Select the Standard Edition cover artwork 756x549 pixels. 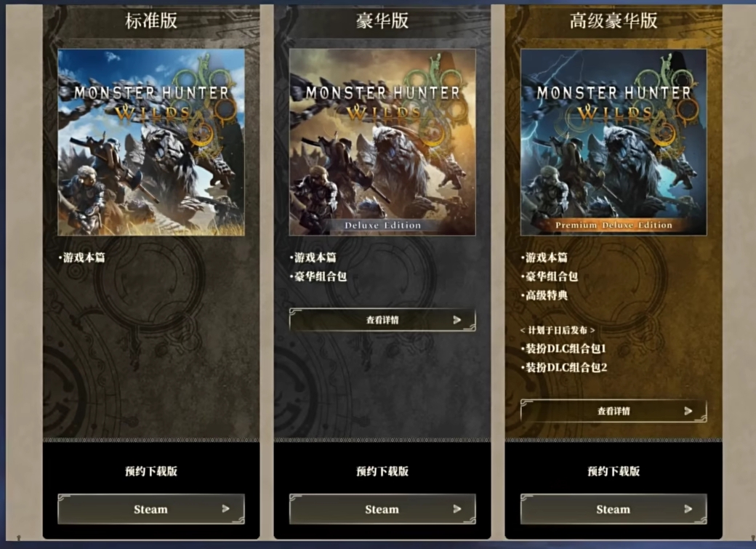pos(151,143)
